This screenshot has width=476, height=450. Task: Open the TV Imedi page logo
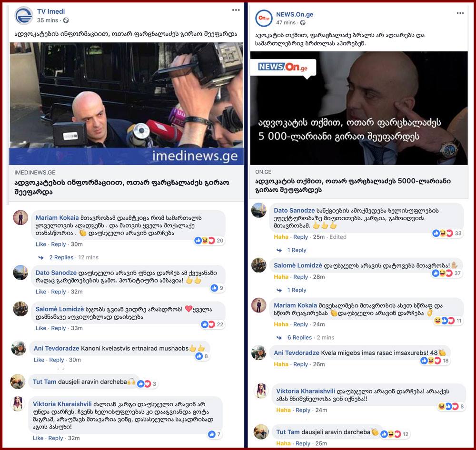coord(24,16)
